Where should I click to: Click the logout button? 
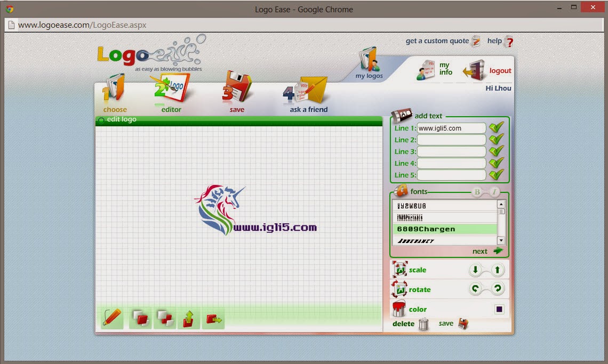point(488,71)
